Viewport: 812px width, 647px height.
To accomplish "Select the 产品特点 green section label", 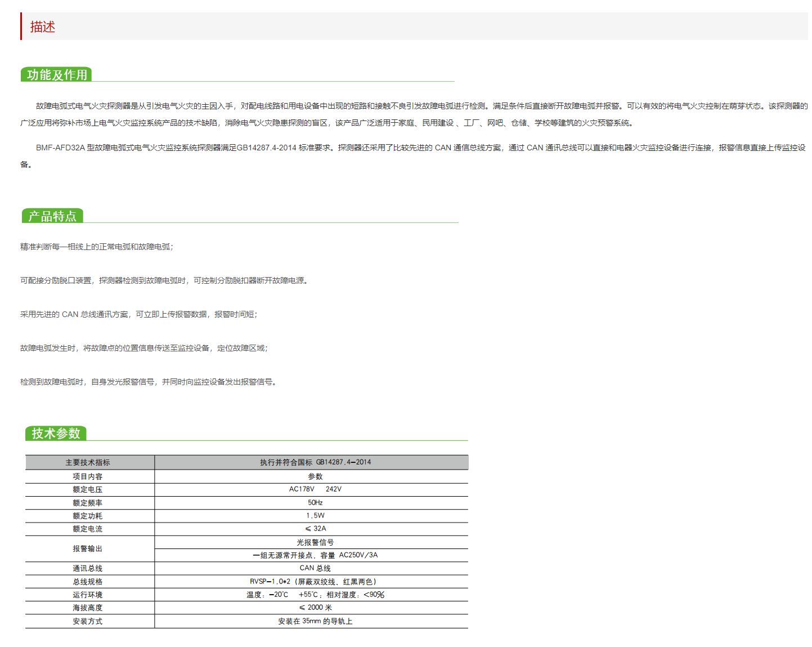I will [x=52, y=216].
